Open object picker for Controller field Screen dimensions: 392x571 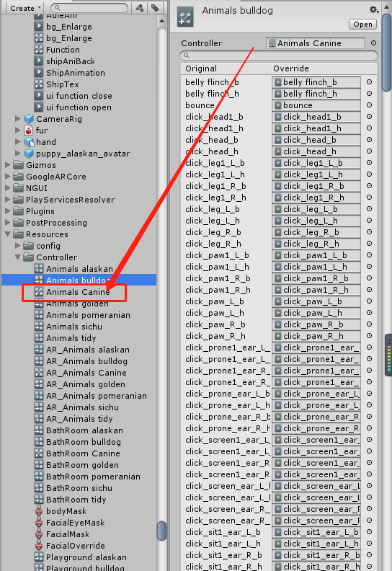click(x=373, y=43)
